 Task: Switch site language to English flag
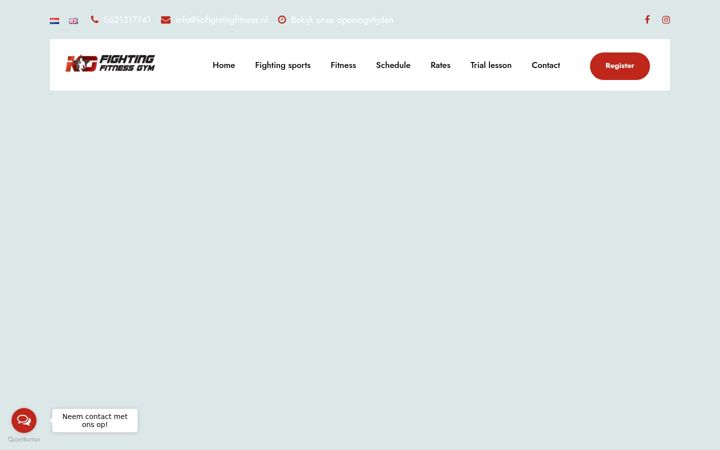point(73,21)
